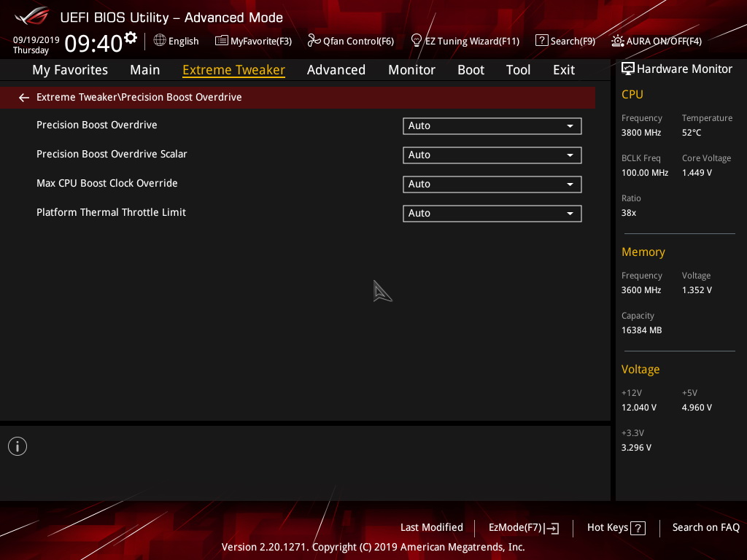Viewport: 747px width, 560px height.
Task: Click the ROG logo icon
Action: click(x=31, y=16)
